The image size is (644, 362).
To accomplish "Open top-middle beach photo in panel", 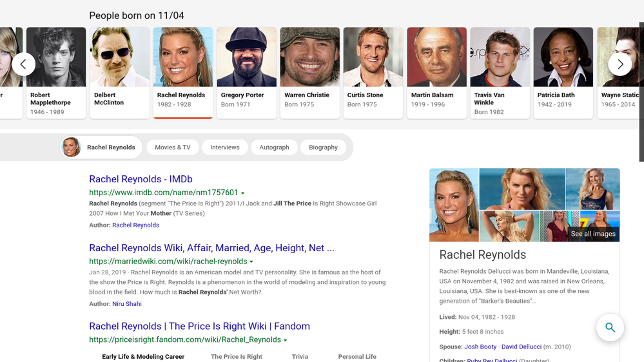I will pos(522,189).
